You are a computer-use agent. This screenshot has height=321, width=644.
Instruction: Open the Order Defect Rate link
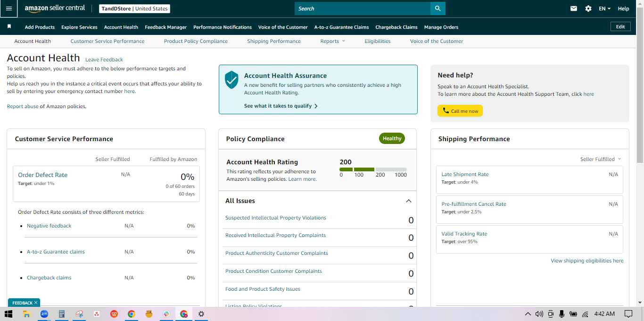coord(42,175)
